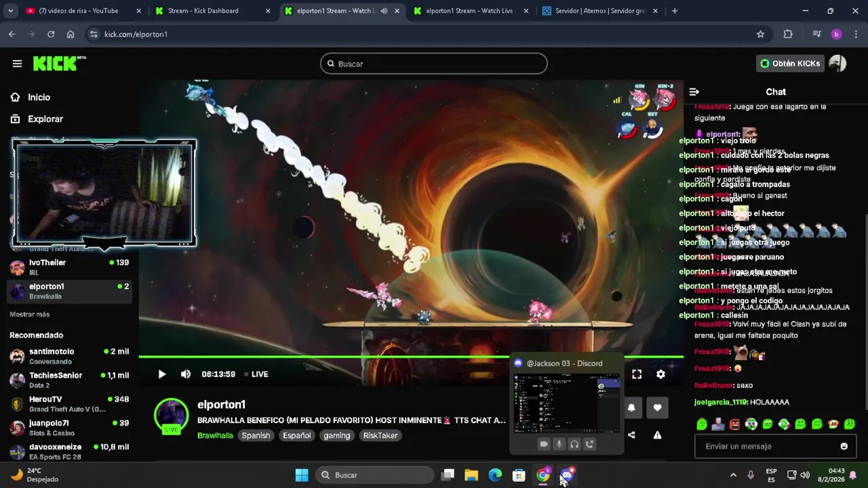868x488 pixels.
Task: Click the share stream icon
Action: [631, 435]
